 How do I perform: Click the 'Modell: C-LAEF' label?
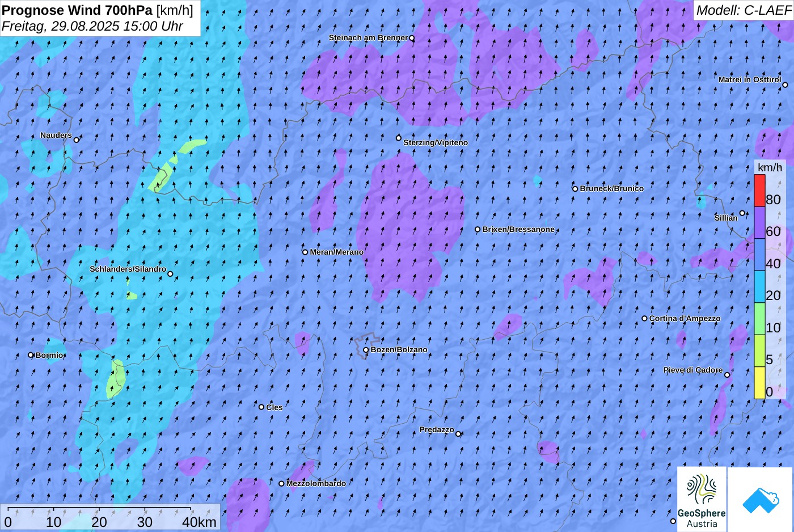(744, 10)
